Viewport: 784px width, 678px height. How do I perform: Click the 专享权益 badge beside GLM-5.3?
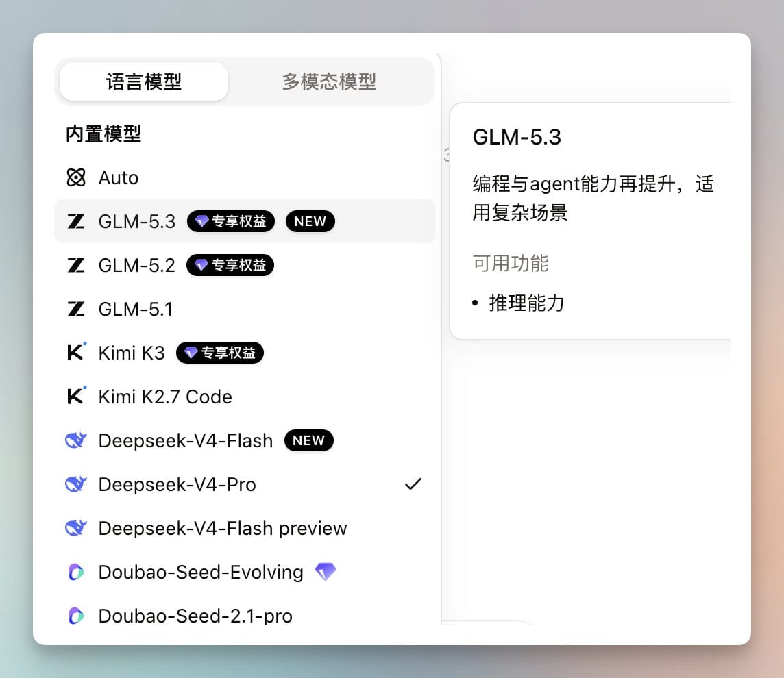[230, 221]
